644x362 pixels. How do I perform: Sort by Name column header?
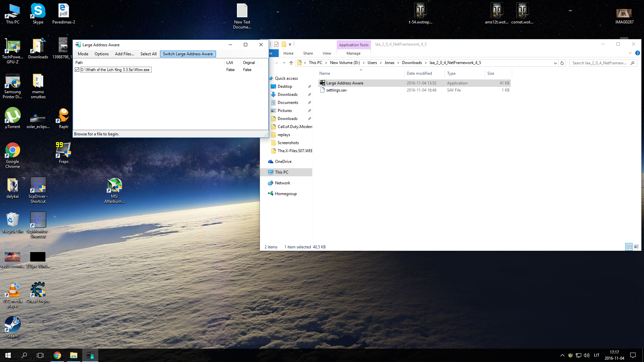361,73
